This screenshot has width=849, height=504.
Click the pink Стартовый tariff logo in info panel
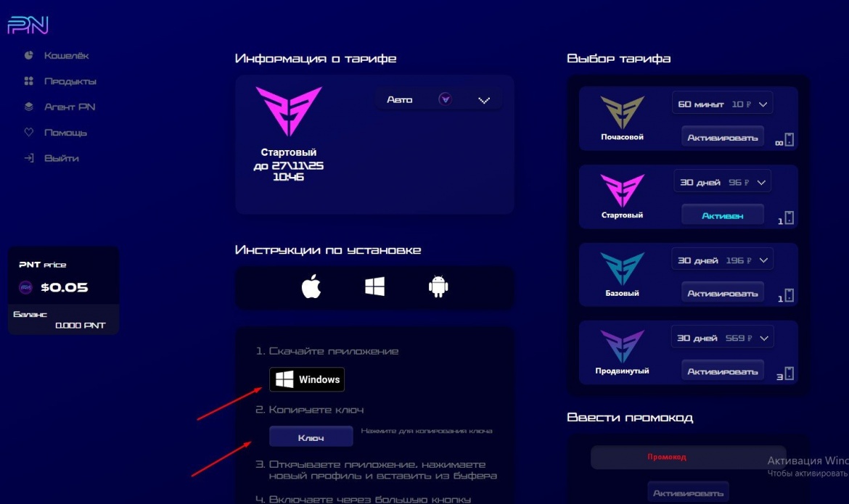[289, 111]
